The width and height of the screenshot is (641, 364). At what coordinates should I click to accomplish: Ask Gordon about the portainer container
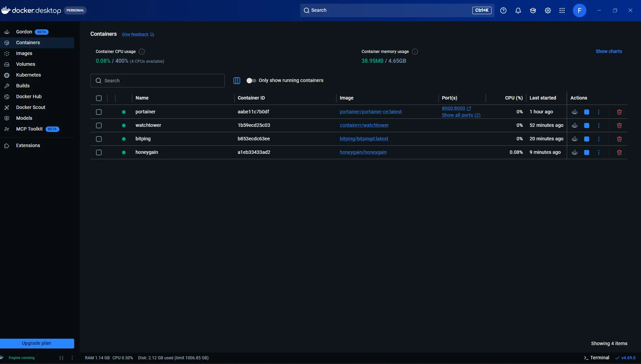pos(575,112)
